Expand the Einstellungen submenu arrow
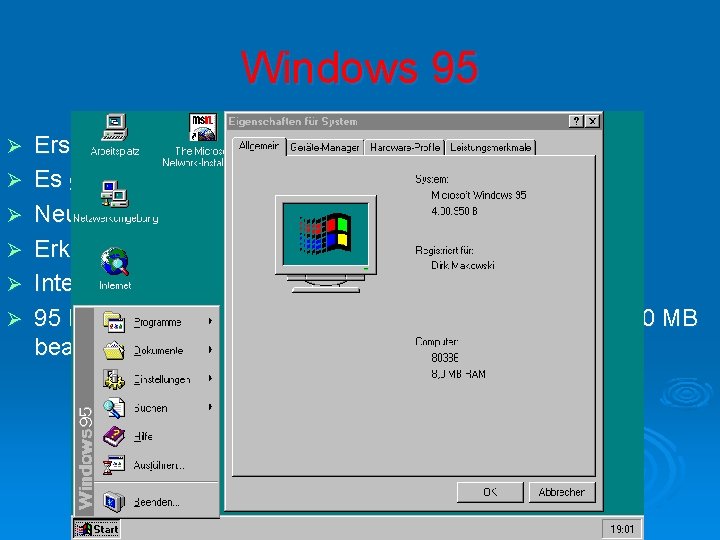720x540 pixels. coord(210,378)
